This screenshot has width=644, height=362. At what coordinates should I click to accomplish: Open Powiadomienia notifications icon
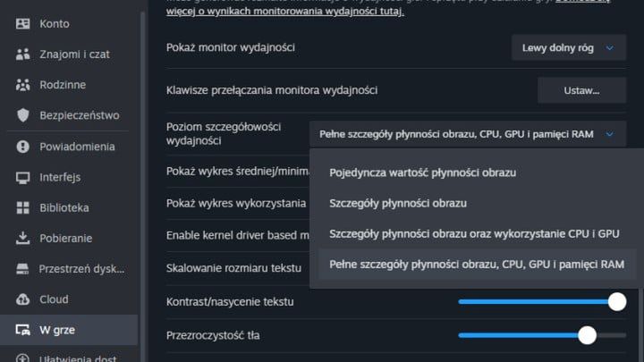coord(23,147)
